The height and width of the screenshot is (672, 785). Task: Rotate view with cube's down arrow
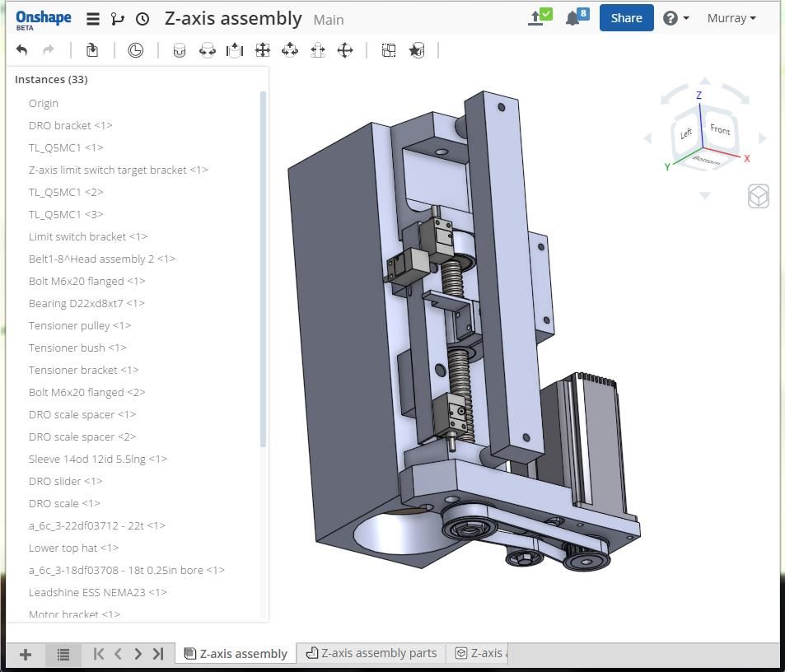coord(705,195)
